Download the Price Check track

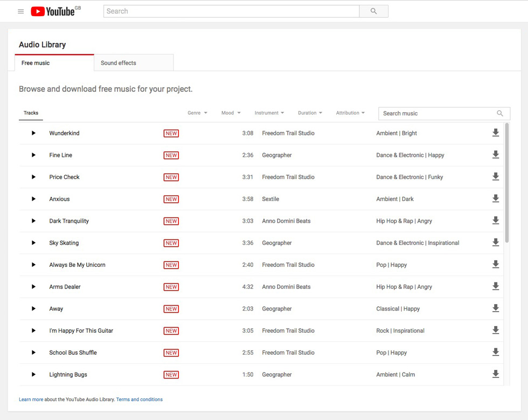[496, 177]
